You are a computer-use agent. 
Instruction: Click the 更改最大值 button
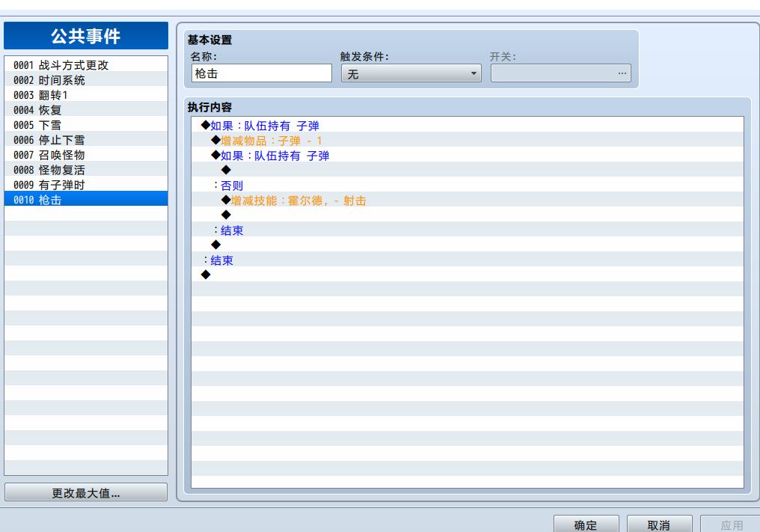point(86,492)
